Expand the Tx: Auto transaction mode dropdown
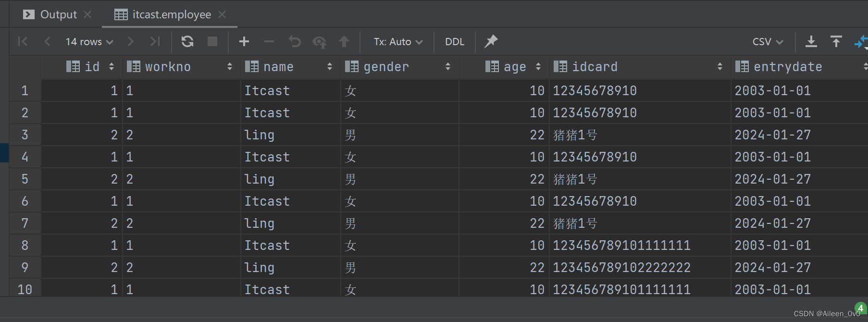This screenshot has width=868, height=322. point(398,42)
